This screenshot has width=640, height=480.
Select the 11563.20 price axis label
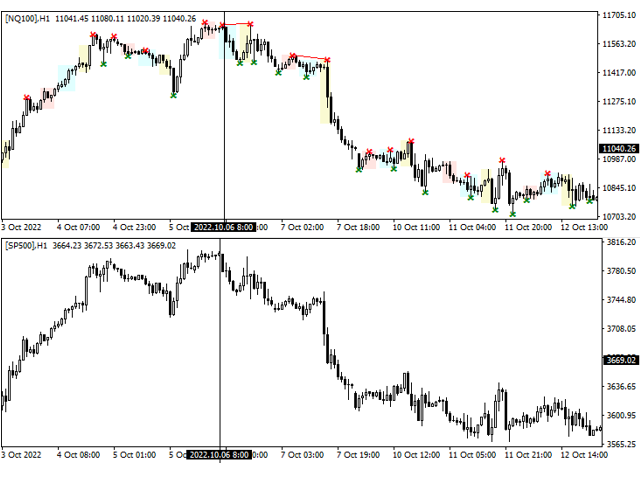tap(619, 44)
